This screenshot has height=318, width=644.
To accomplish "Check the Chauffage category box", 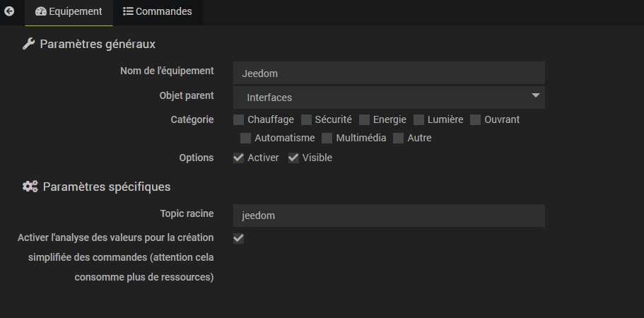I will [239, 120].
